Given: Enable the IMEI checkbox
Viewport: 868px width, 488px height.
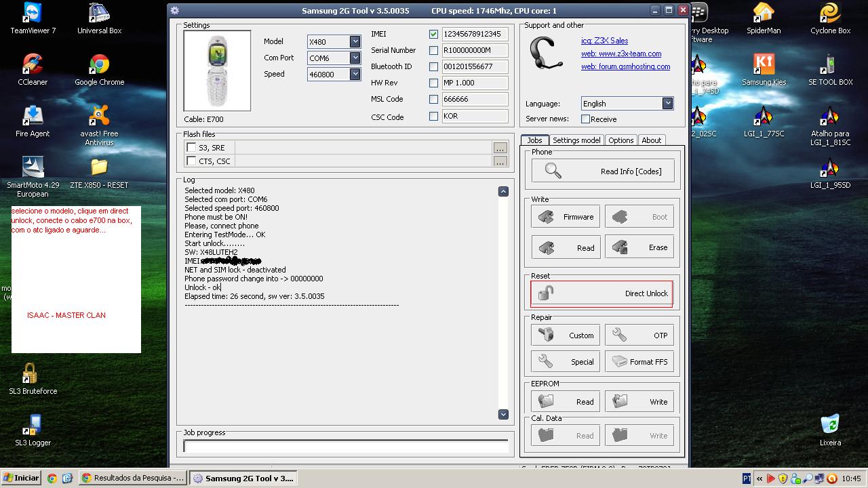Looking at the screenshot, I should tap(433, 34).
